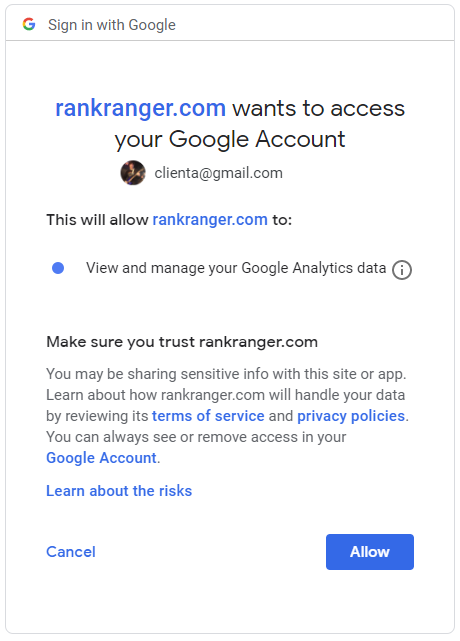Click 'Make sure you trust rankranger.com' heading
Screen dimensions: 460x641
pos(182,342)
